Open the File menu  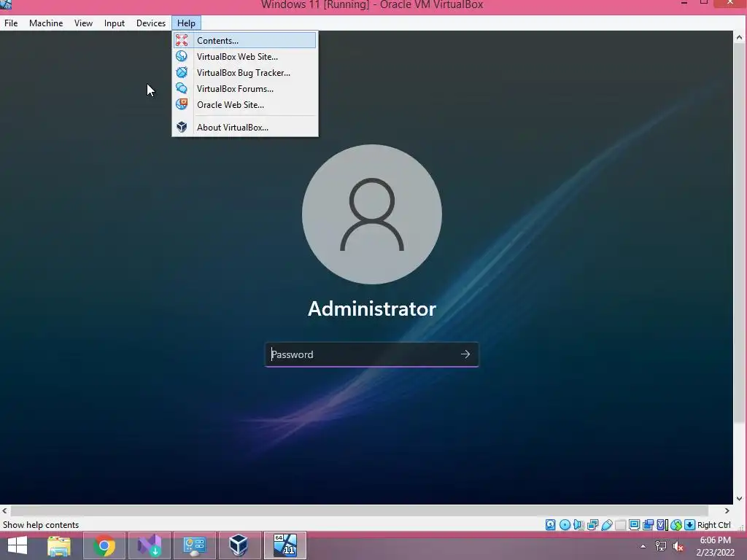pyautogui.click(x=11, y=23)
